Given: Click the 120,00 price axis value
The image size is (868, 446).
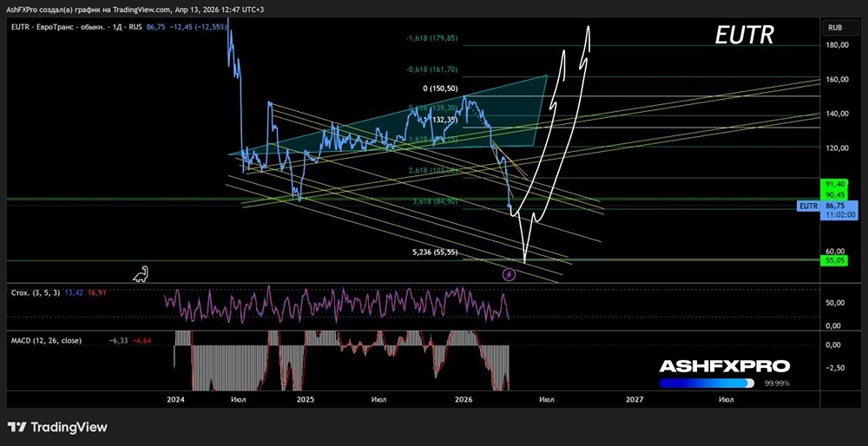Looking at the screenshot, I should 837,148.
